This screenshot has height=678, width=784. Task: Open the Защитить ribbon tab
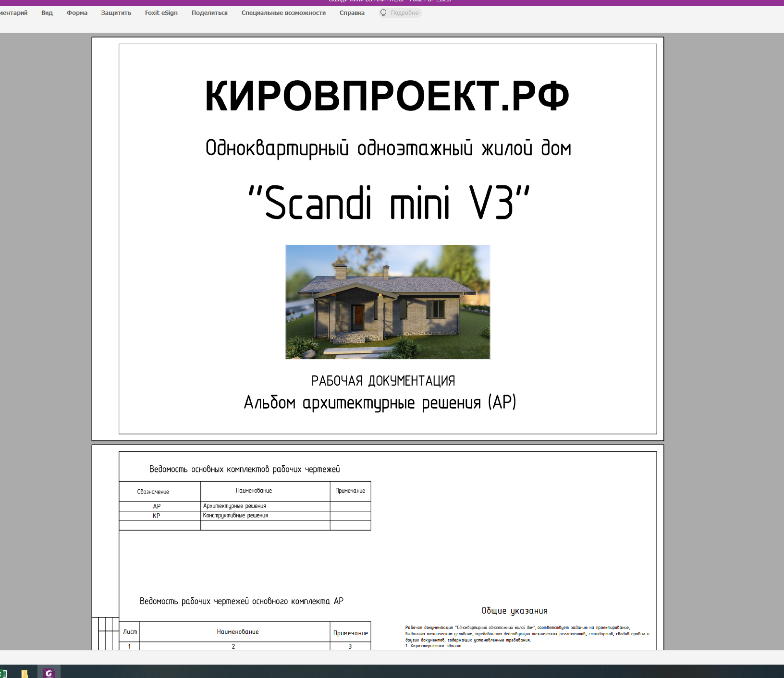pos(116,13)
